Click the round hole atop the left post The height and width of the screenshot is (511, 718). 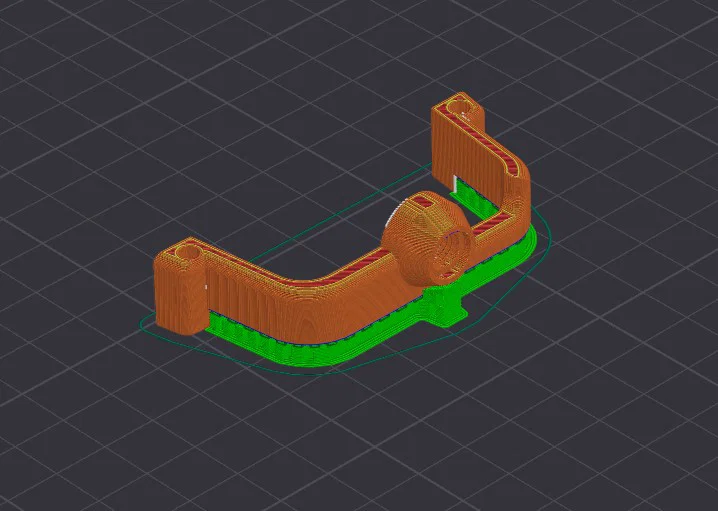tap(189, 251)
